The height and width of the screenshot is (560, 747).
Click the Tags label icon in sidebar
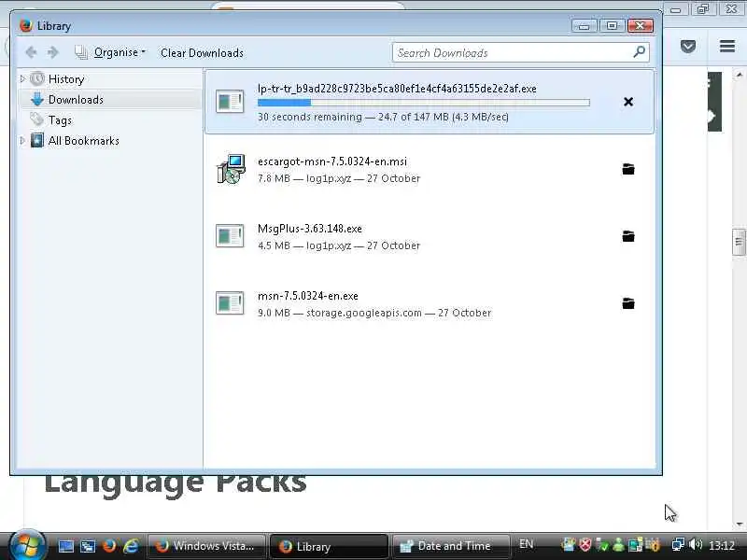click(37, 119)
